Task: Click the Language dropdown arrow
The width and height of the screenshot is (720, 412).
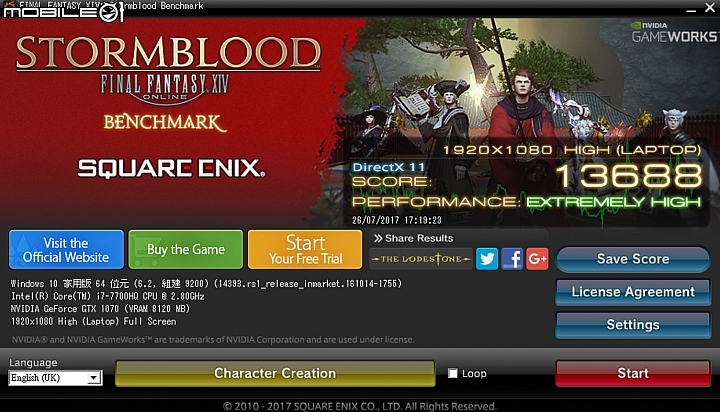Action: [94, 378]
